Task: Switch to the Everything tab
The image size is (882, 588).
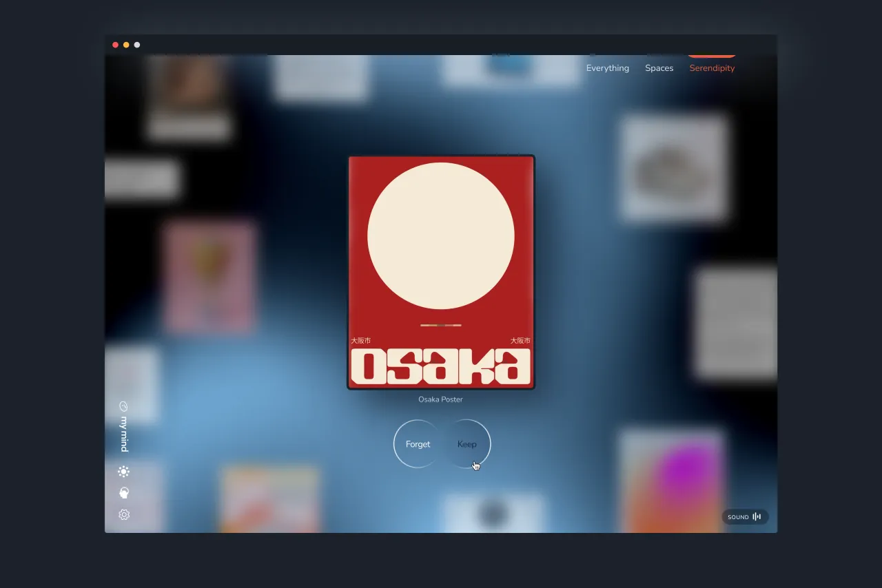Action: point(608,68)
